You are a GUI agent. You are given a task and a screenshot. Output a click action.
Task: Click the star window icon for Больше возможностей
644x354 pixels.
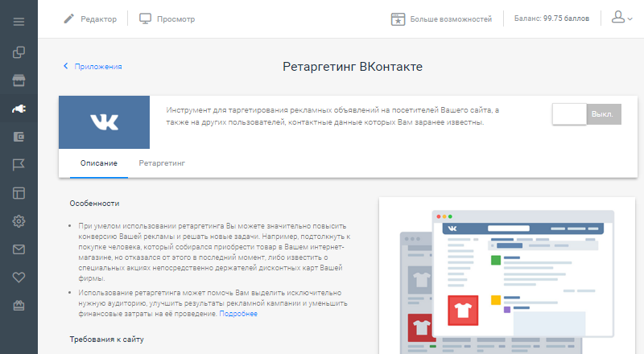(398, 19)
